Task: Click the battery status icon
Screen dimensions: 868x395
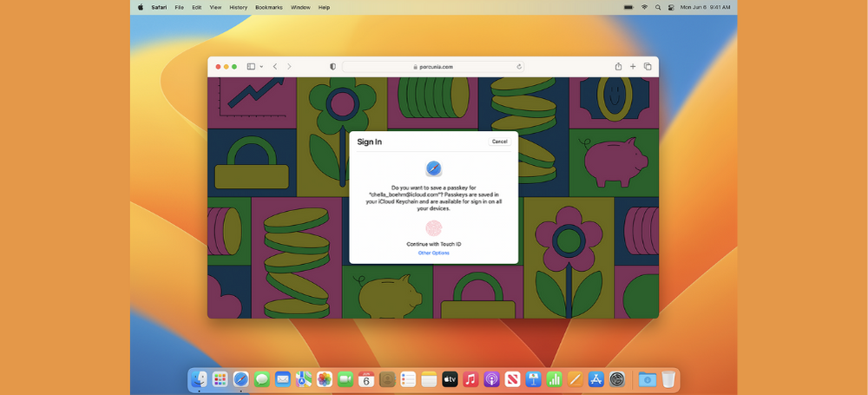Action: tap(628, 7)
